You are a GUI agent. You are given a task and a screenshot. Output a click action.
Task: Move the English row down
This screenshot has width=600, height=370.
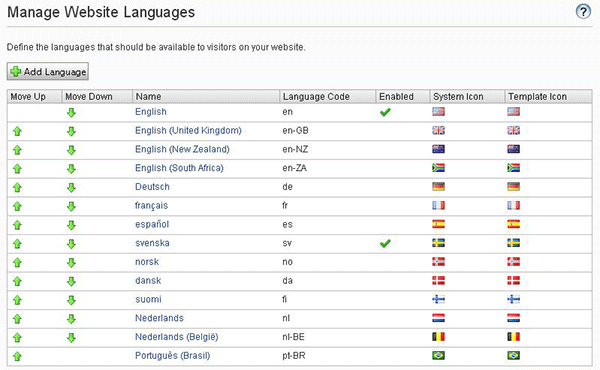(x=71, y=112)
